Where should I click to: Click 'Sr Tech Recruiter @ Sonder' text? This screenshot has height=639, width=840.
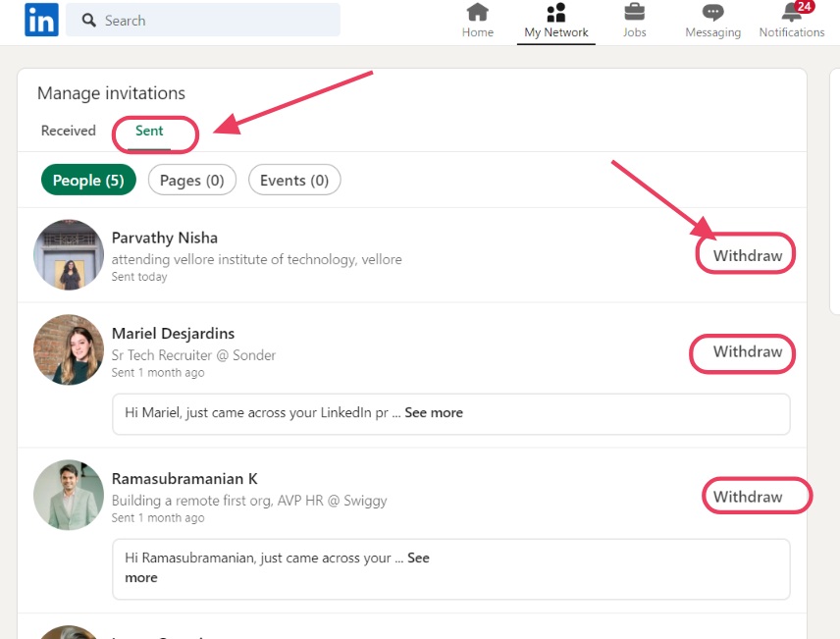click(x=193, y=355)
